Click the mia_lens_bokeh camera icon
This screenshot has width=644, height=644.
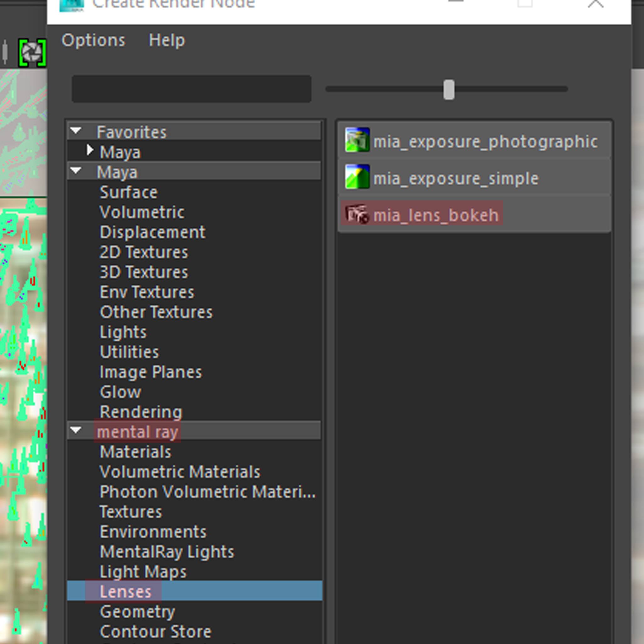coord(357,214)
